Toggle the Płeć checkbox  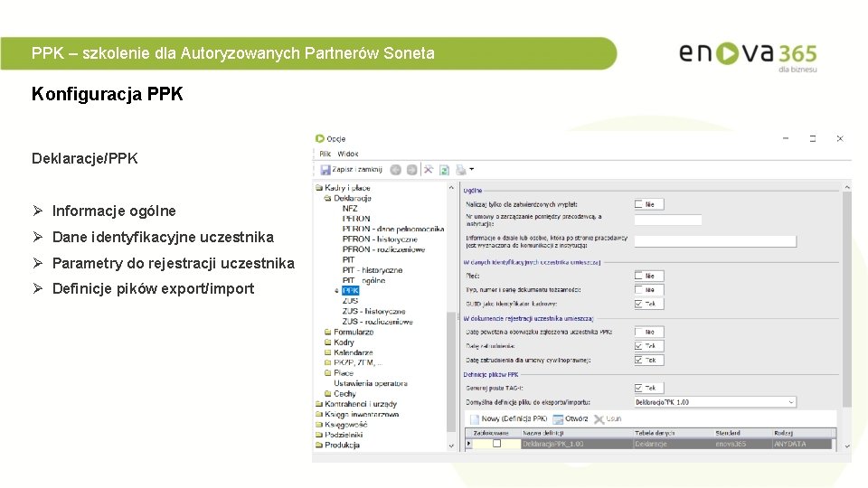point(639,276)
